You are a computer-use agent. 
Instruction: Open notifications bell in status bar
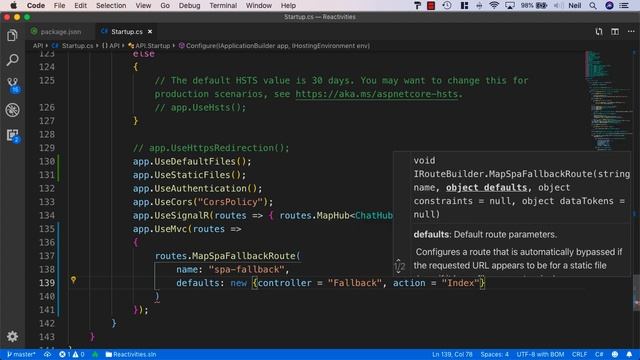629,354
